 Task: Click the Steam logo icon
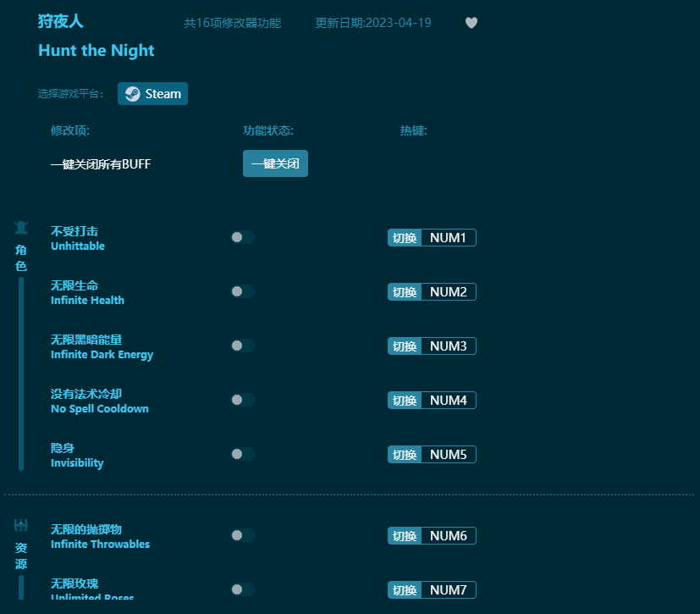[x=133, y=94]
